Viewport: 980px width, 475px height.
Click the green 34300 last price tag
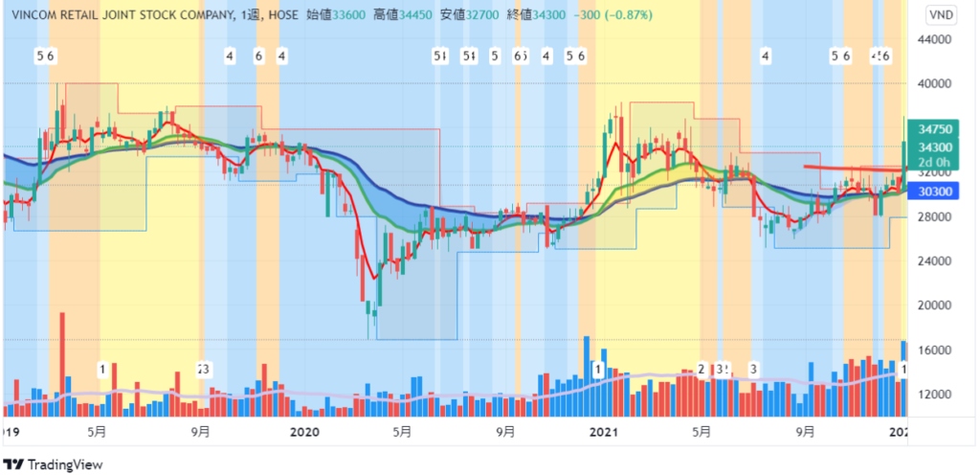pyautogui.click(x=936, y=147)
